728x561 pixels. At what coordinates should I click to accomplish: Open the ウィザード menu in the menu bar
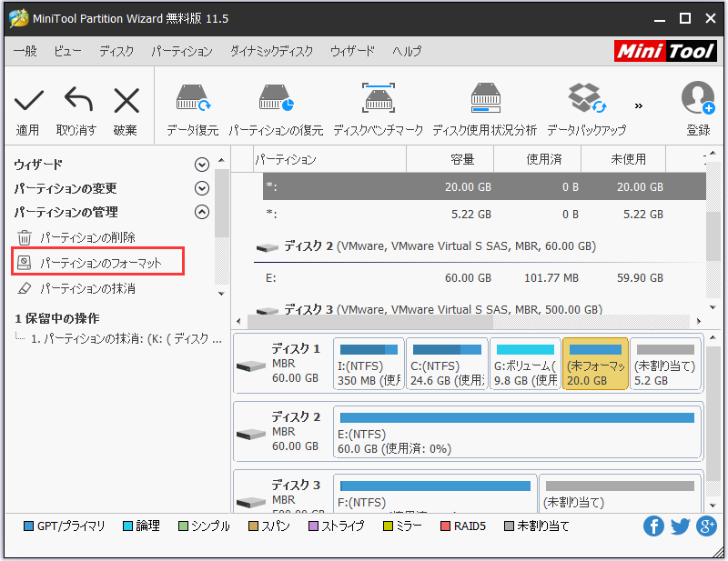(x=352, y=51)
